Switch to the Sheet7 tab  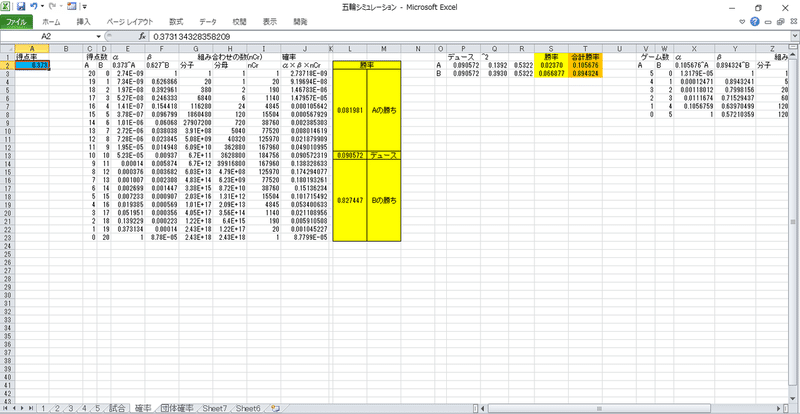click(216, 408)
